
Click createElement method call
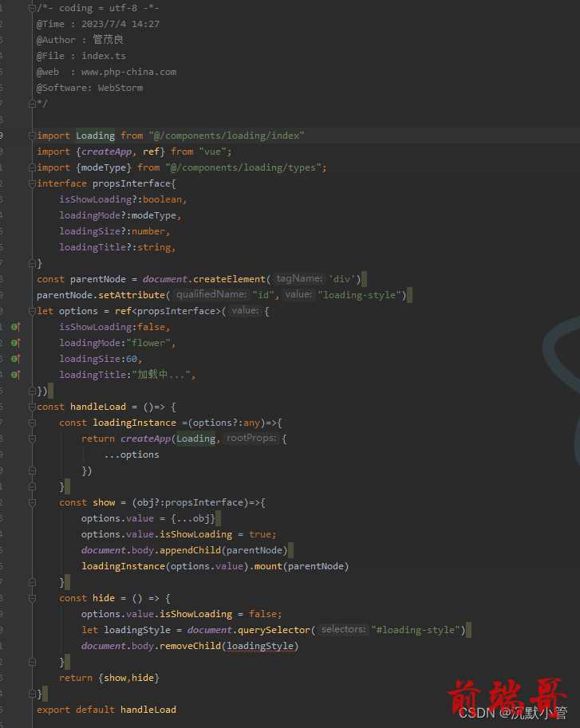229,279
